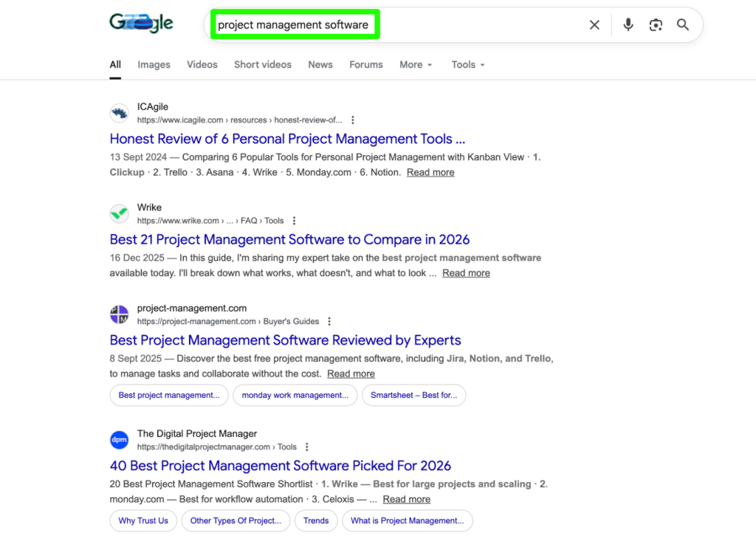Open the three-dot menu for project-management.com result
This screenshot has height=547, width=756.
click(x=329, y=320)
